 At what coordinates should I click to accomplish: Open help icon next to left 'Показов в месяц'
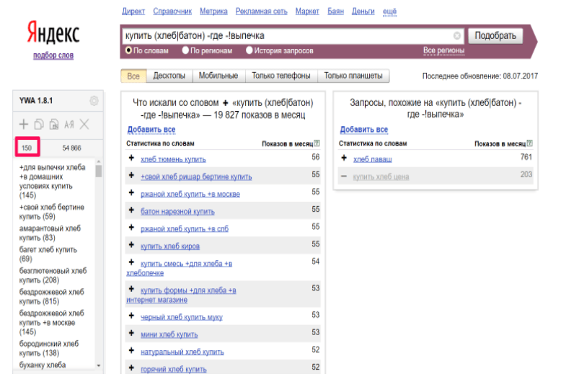point(317,143)
